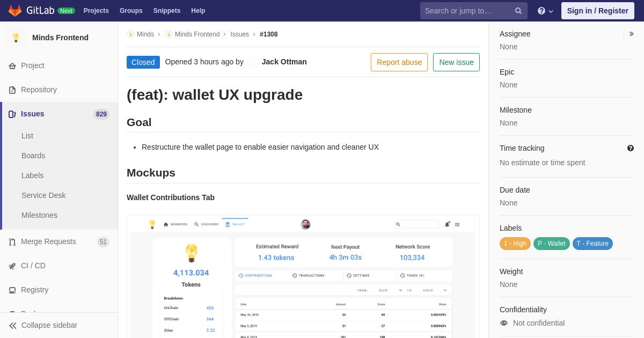
Task: Click the New issue button
Action: pyautogui.click(x=456, y=62)
